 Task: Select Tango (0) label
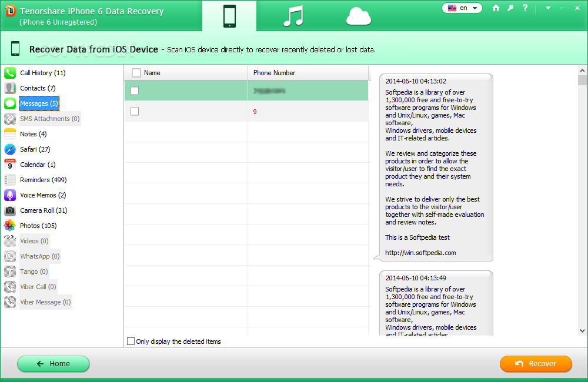point(34,272)
